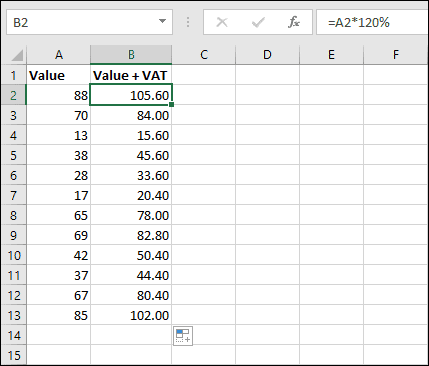This screenshot has width=429, height=366.
Task: Select row 14 header
Action: pyautogui.click(x=14, y=335)
